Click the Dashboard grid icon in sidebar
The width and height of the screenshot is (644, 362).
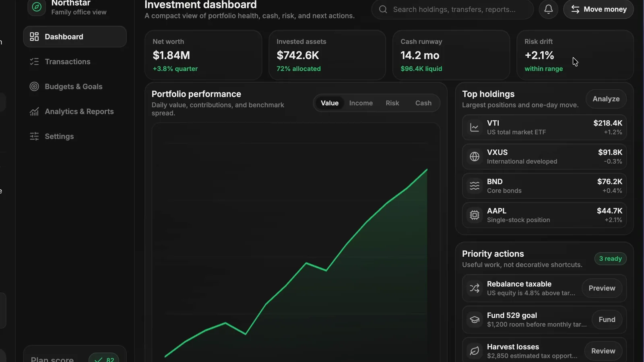pos(34,37)
